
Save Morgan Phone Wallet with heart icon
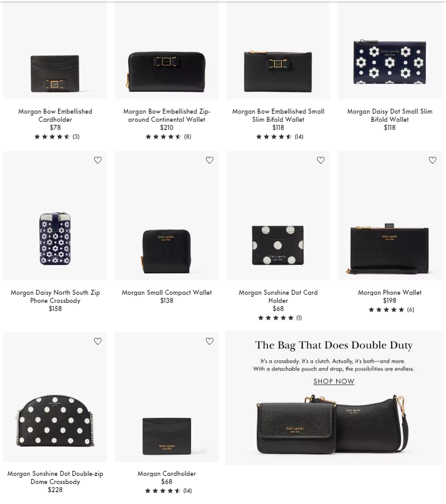click(432, 160)
